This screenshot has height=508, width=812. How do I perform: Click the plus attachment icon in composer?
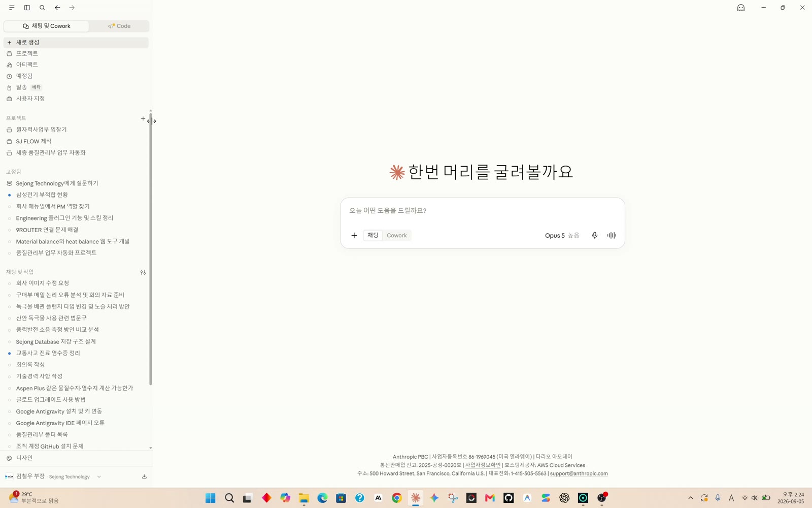click(x=354, y=235)
